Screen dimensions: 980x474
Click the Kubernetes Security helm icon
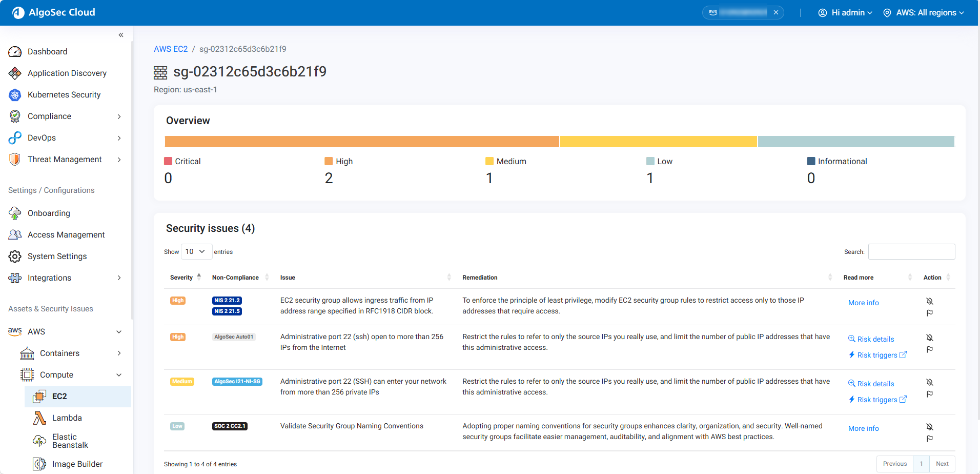point(15,95)
